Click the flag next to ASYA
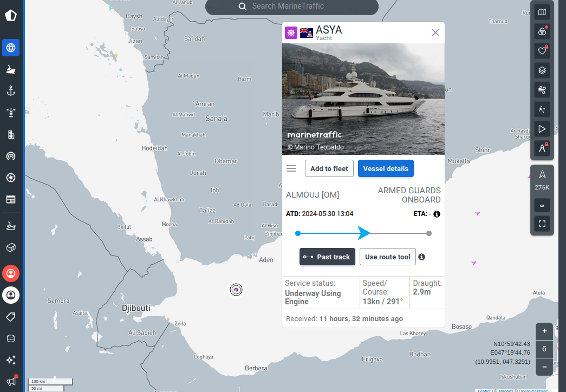This screenshot has width=566, height=392. coord(307,33)
